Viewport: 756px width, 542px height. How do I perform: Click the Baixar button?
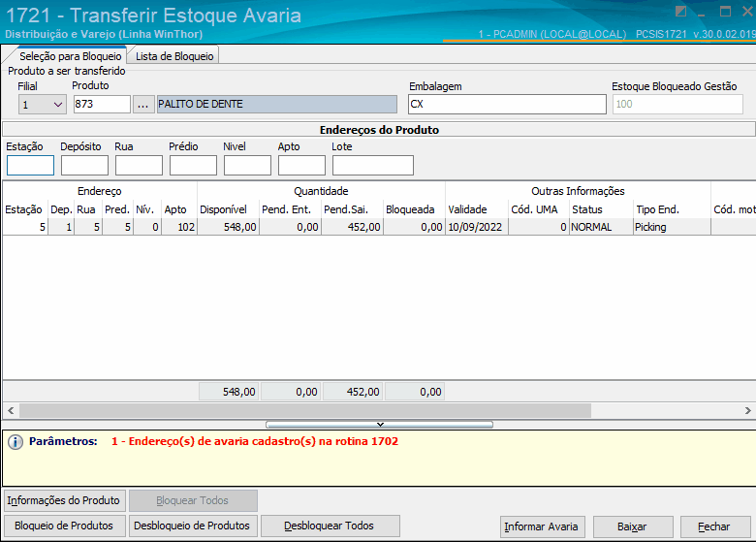(x=633, y=526)
